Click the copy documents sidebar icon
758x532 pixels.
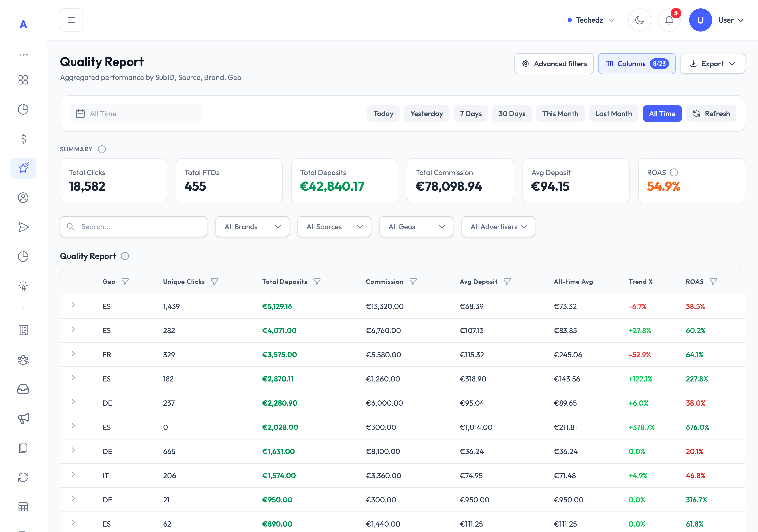23,448
